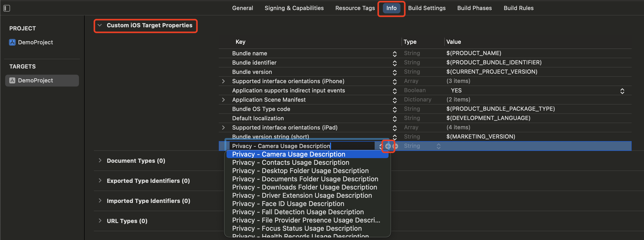This screenshot has width=644, height=240.
Task: Expand the URL Types section
Action: (100, 221)
